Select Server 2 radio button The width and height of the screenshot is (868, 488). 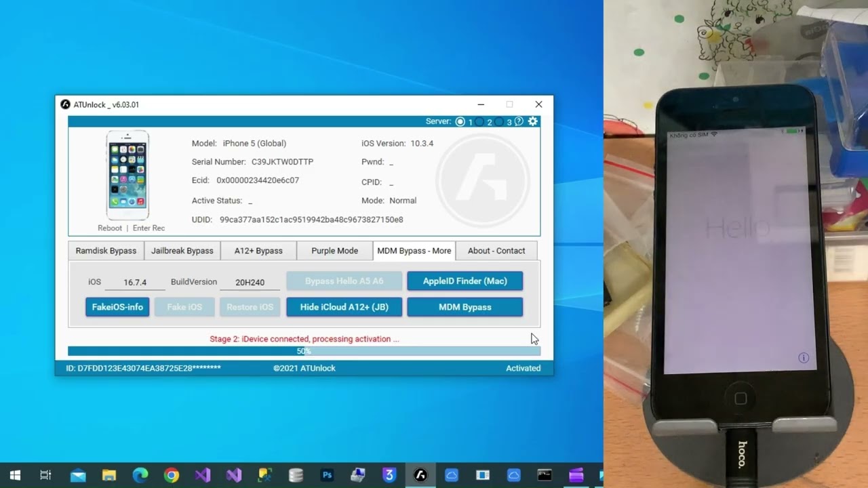coord(479,122)
